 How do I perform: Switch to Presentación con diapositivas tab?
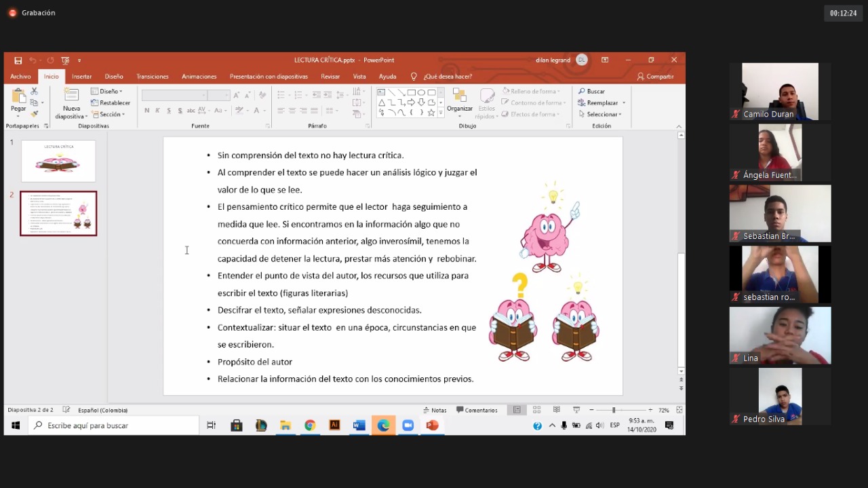click(269, 77)
